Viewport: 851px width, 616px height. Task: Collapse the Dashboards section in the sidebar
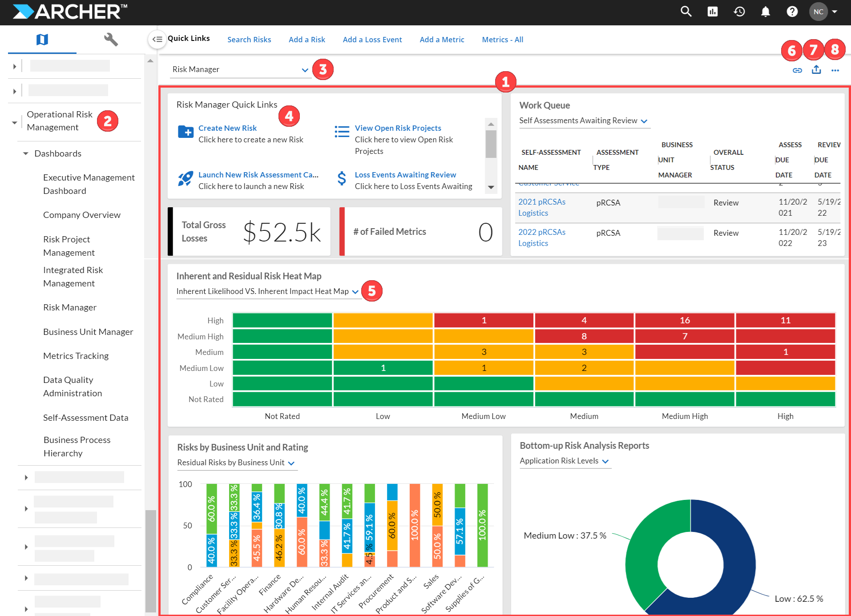(25, 153)
